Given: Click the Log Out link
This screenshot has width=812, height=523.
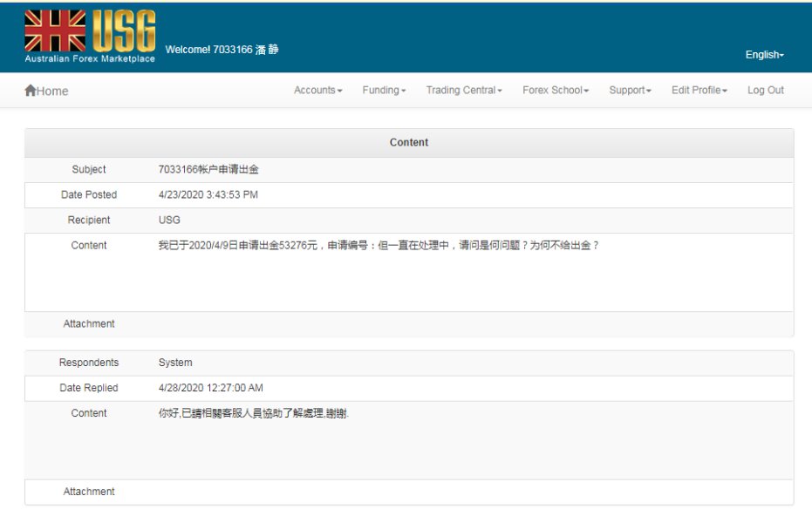Looking at the screenshot, I should tap(765, 91).
